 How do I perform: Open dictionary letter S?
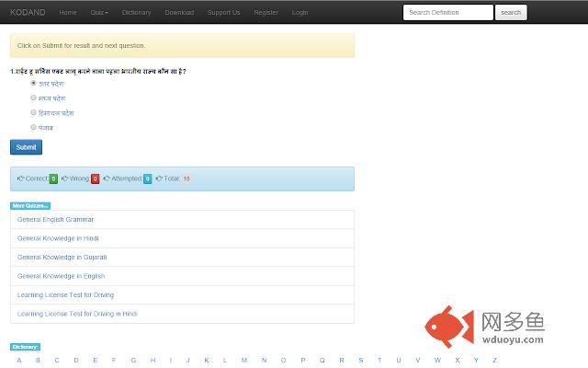tap(361, 360)
